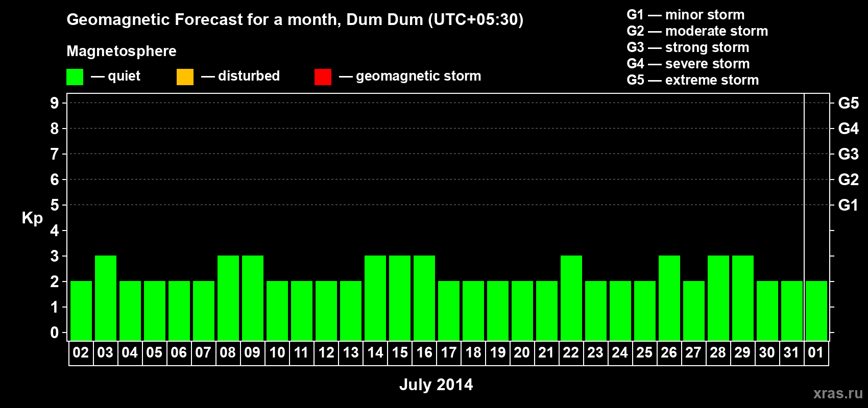868x408 pixels.
Task: Click the 'G3' right axis label
Action: (849, 154)
